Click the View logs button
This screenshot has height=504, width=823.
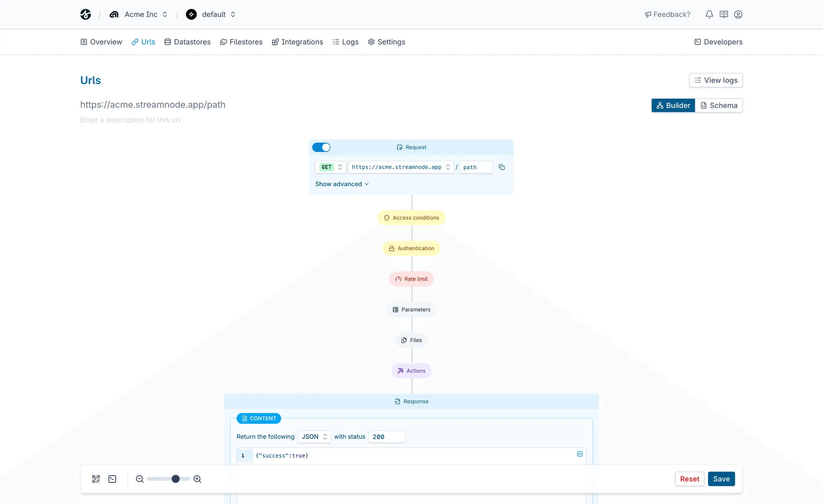pos(716,80)
